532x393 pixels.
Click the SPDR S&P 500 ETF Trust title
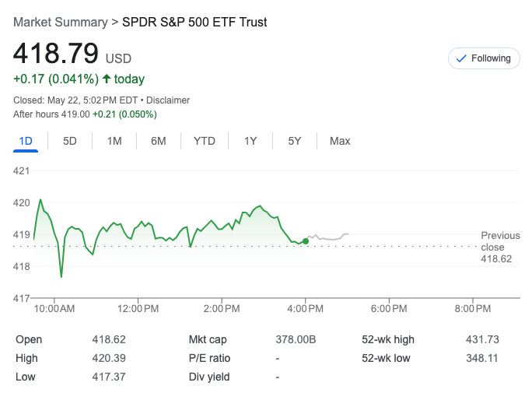194,22
